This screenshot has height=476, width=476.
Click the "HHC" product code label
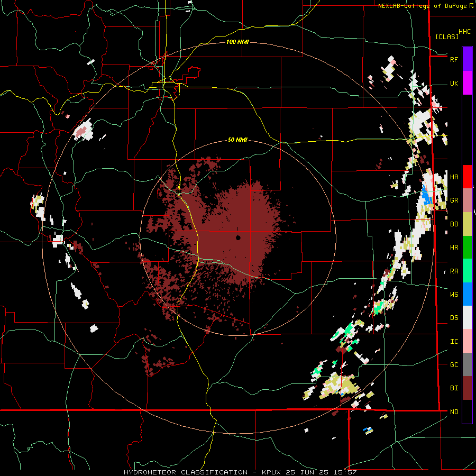tap(465, 32)
